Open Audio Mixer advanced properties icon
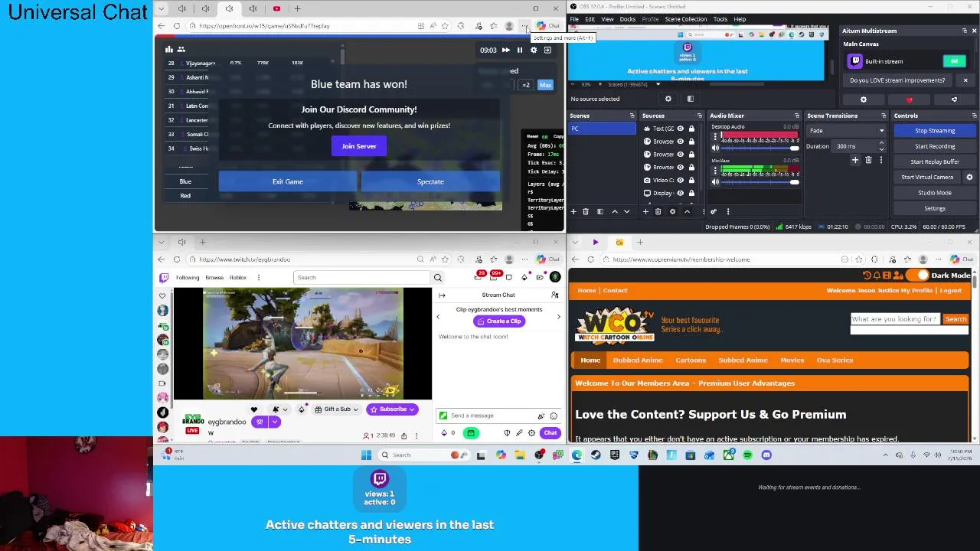980x551 pixels. pos(714,212)
